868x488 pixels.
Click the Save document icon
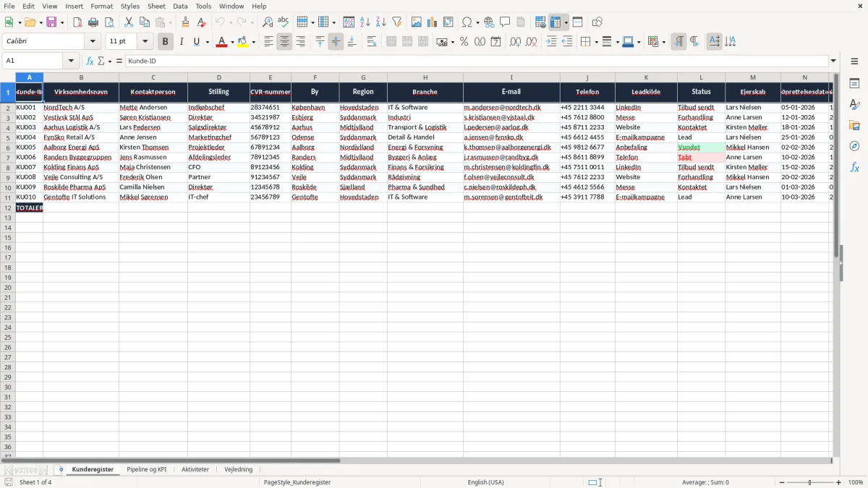point(51,22)
